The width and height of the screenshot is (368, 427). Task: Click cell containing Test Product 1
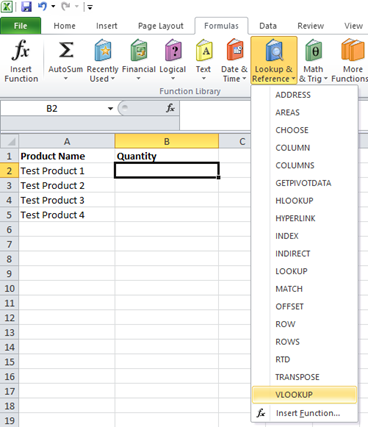point(67,171)
